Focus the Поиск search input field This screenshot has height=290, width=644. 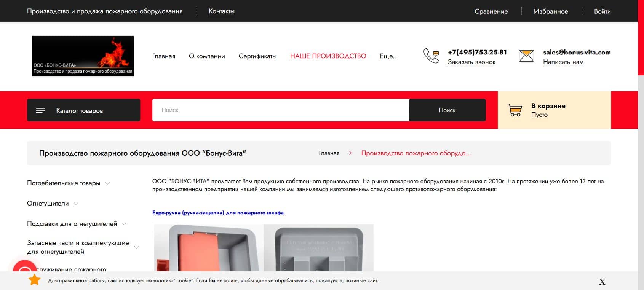(281, 110)
